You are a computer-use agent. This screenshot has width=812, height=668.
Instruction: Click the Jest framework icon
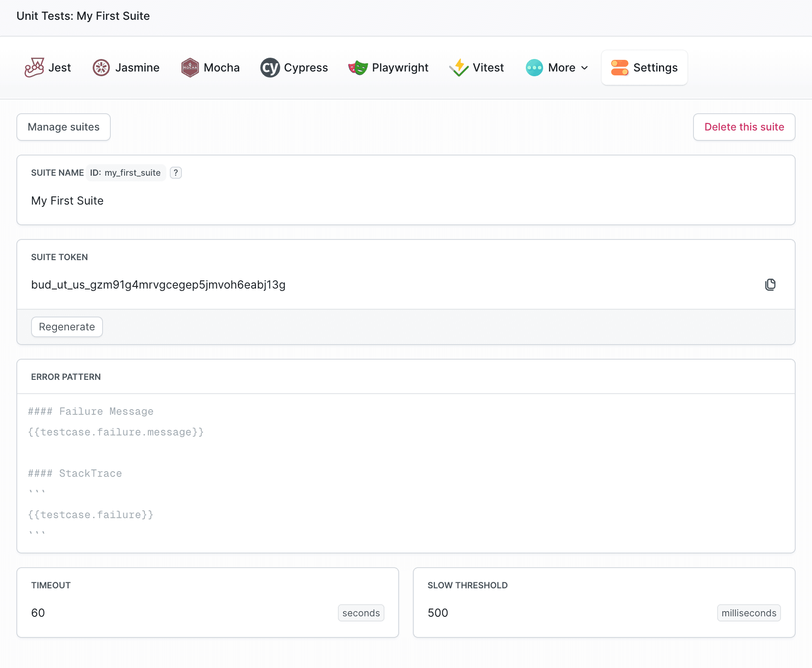coord(34,68)
